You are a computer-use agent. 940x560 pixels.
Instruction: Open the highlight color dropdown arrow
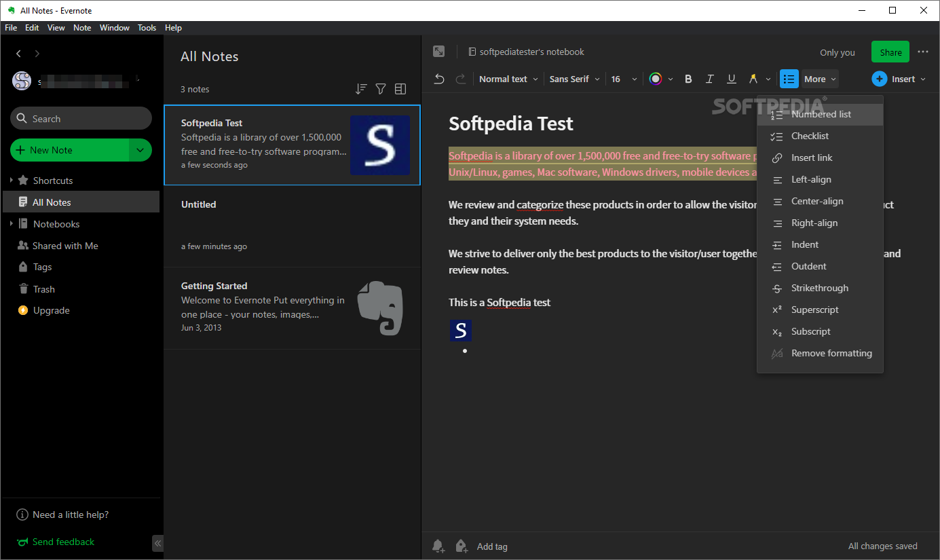[768, 79]
